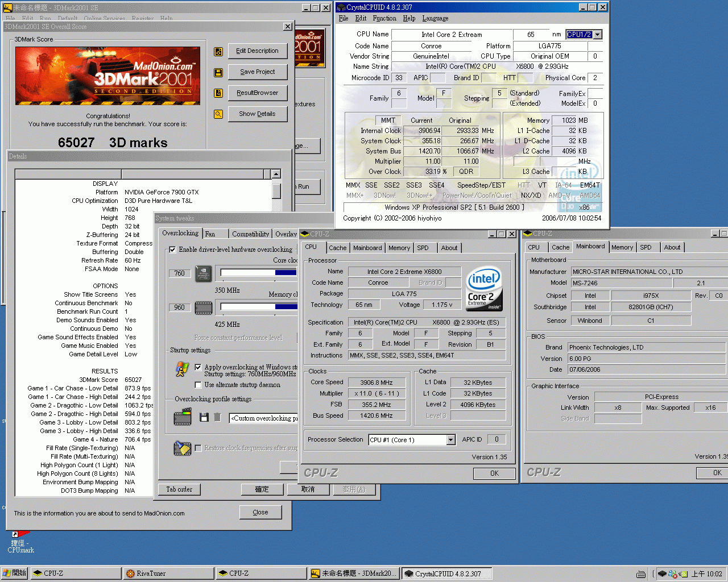Open the About tab in left CPU-Z window
Screen dimensions: 728x582
(x=449, y=248)
